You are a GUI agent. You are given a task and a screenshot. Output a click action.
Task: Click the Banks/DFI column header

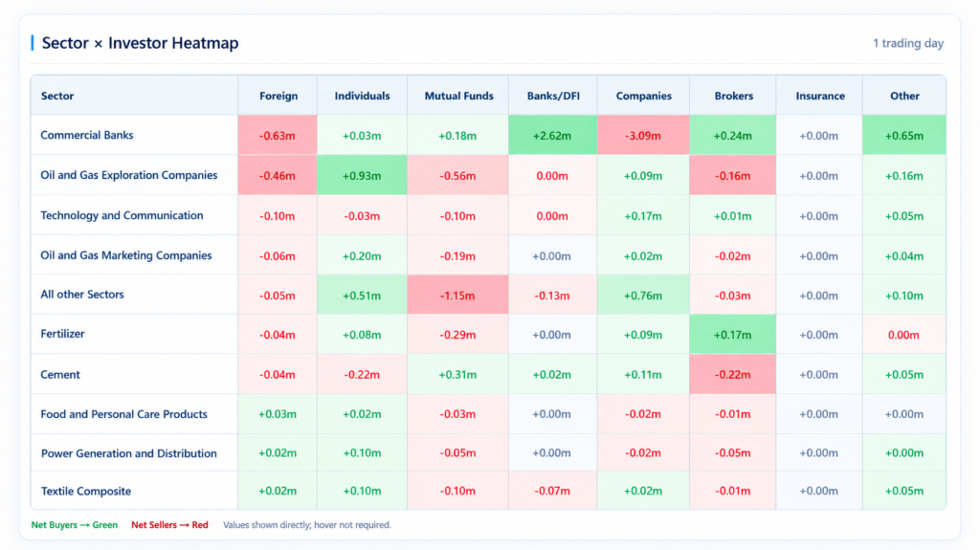[553, 96]
